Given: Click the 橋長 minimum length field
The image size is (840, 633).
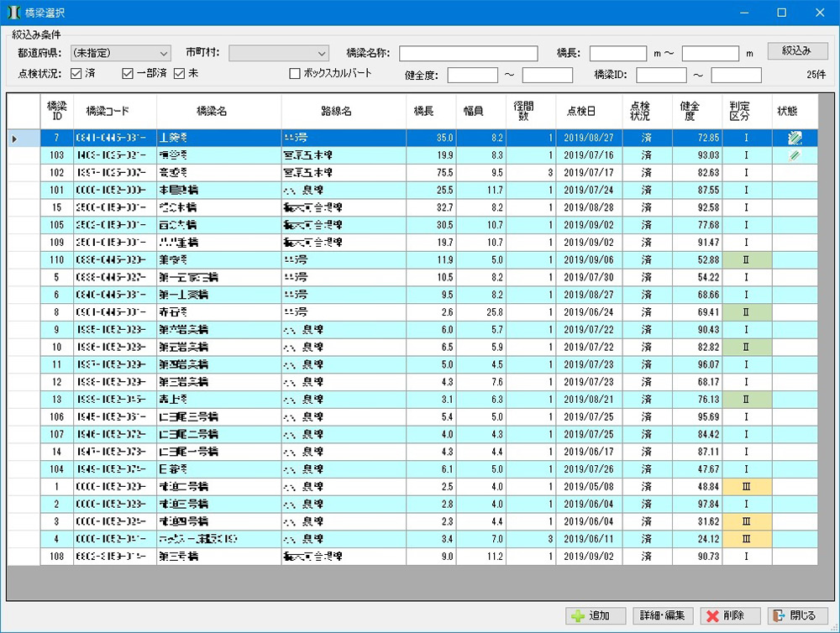Looking at the screenshot, I should [x=618, y=54].
